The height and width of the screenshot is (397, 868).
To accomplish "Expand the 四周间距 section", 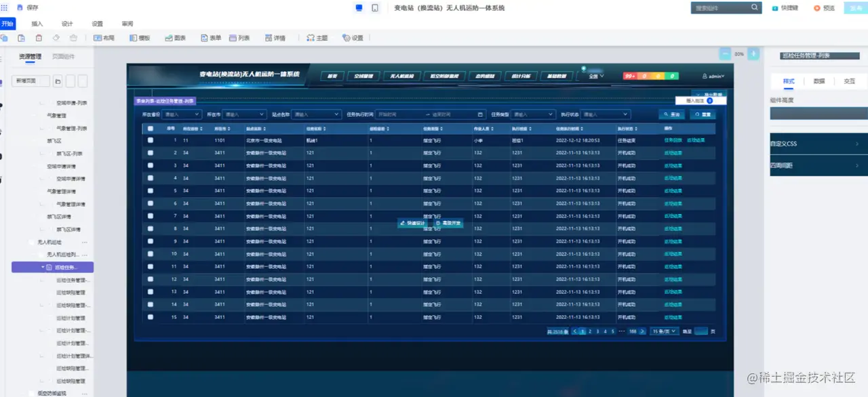I will 818,165.
